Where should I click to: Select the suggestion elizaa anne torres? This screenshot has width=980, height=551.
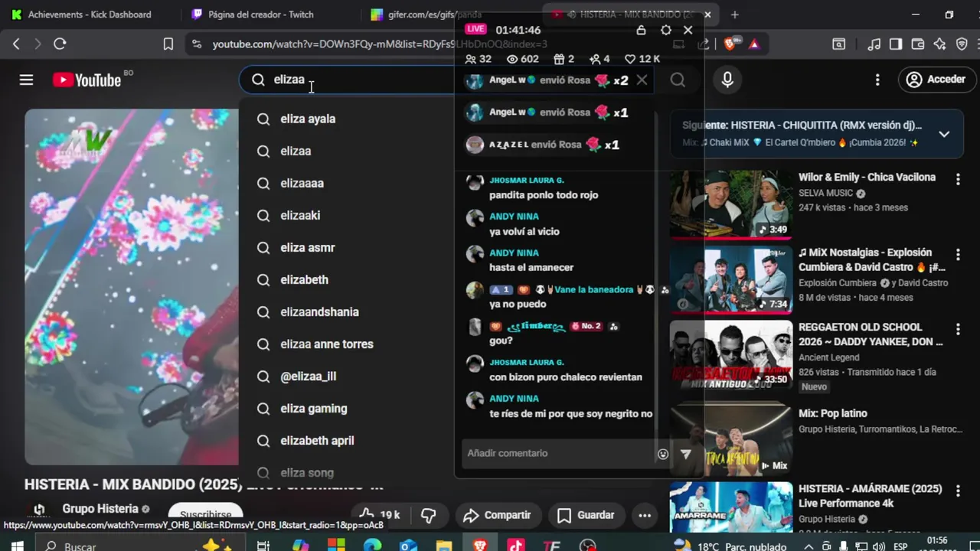(347, 344)
